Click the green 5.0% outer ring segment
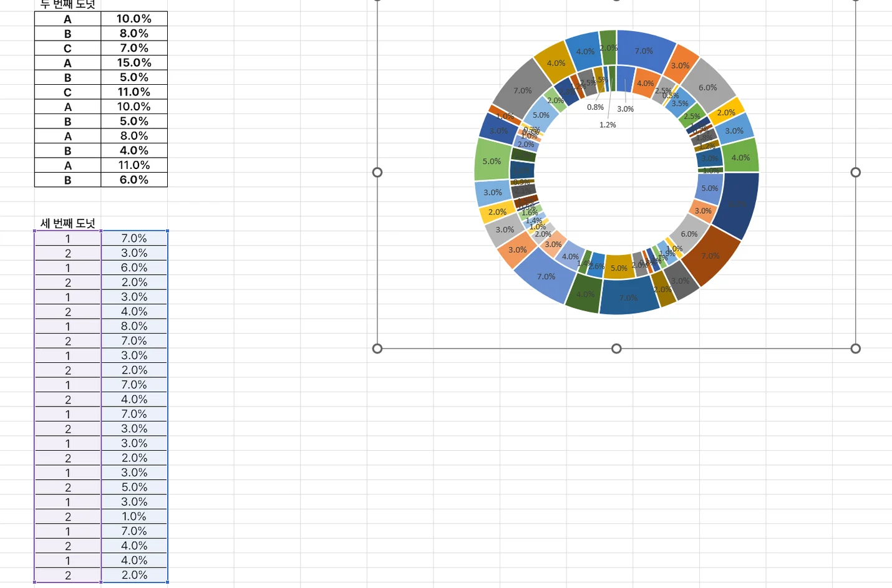 click(x=492, y=160)
